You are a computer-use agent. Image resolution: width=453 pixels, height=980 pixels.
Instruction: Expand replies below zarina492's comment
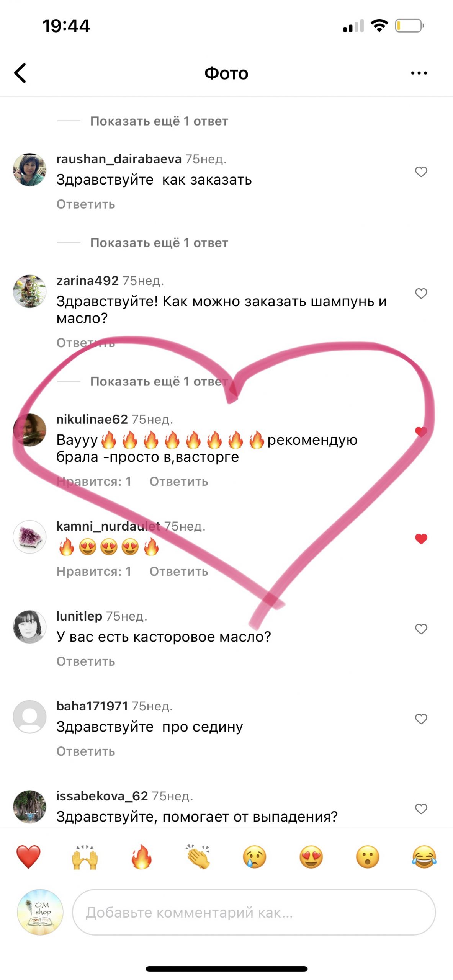pos(159,381)
